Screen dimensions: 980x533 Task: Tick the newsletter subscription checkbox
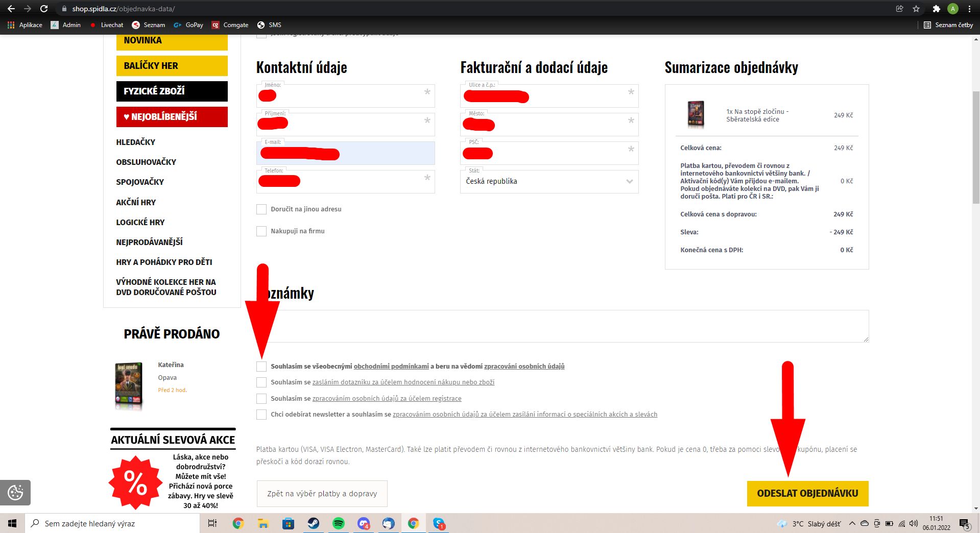(261, 415)
